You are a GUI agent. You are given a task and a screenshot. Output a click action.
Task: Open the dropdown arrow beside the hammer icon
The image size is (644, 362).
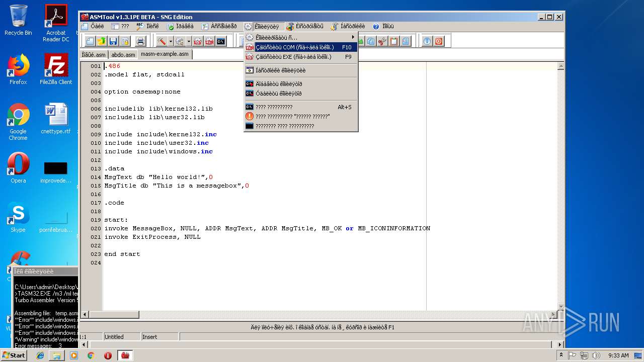[171, 41]
